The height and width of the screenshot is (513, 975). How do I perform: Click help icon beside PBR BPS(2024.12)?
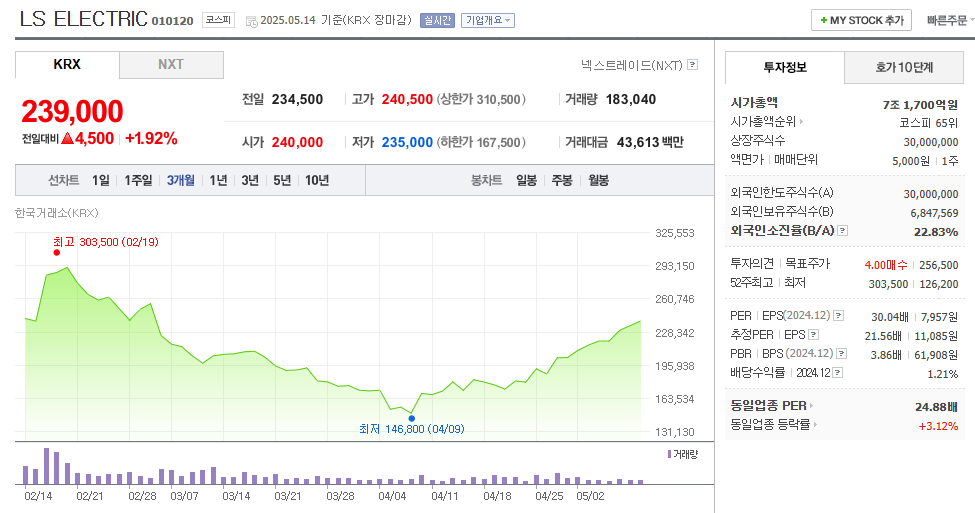(x=841, y=354)
